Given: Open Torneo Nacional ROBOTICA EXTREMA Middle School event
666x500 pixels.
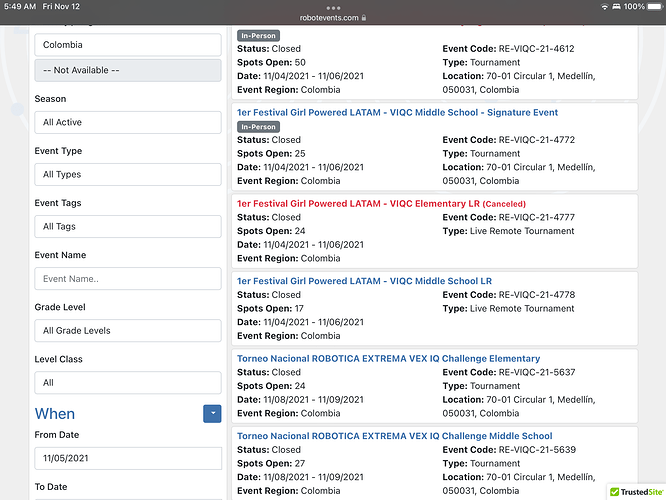Looking at the screenshot, I should 395,436.
